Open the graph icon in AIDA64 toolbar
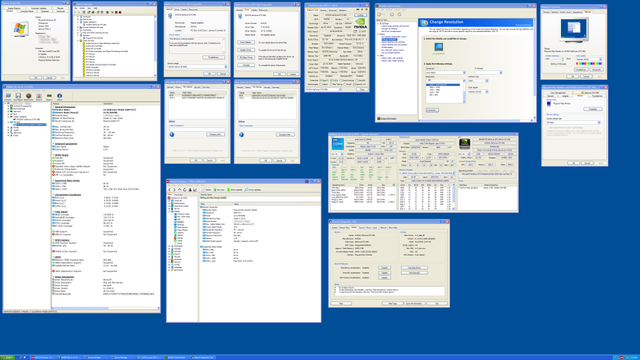The width and height of the screenshot is (640, 360). click(195, 190)
